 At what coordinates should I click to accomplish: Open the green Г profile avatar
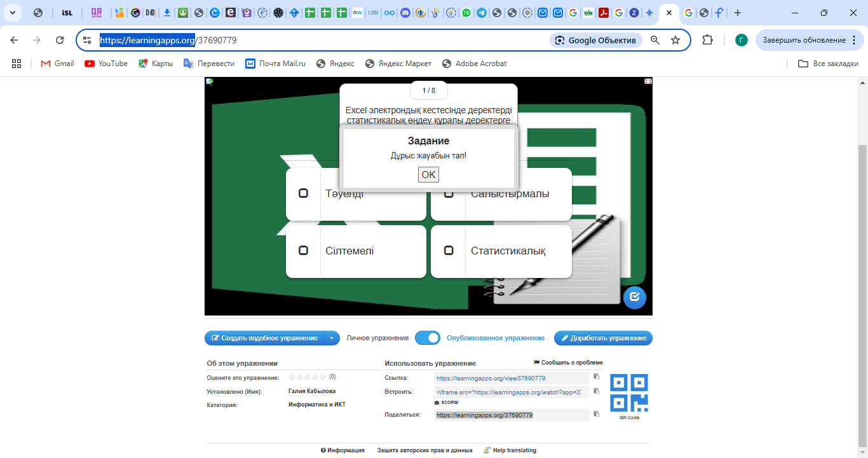click(x=742, y=40)
